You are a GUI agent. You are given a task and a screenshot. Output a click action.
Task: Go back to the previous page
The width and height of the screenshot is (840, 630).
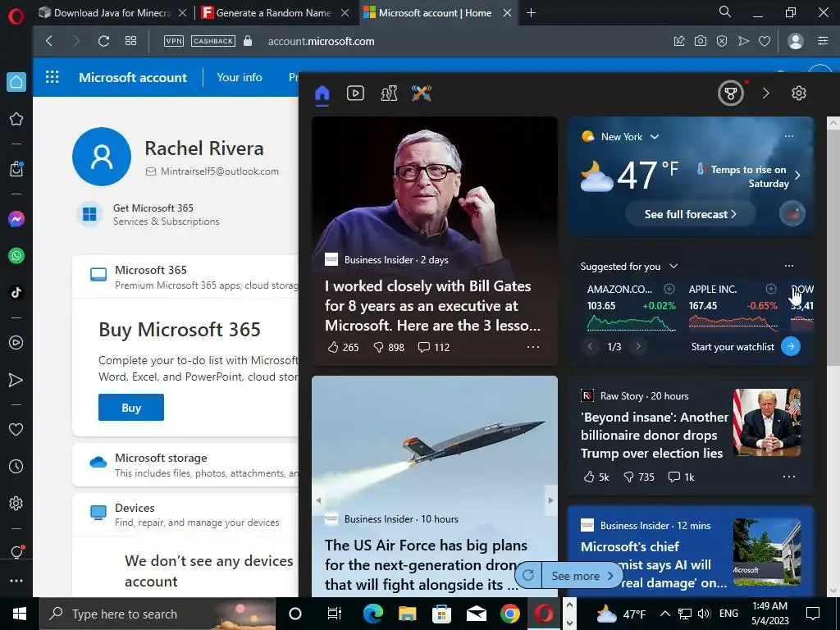[x=49, y=41]
